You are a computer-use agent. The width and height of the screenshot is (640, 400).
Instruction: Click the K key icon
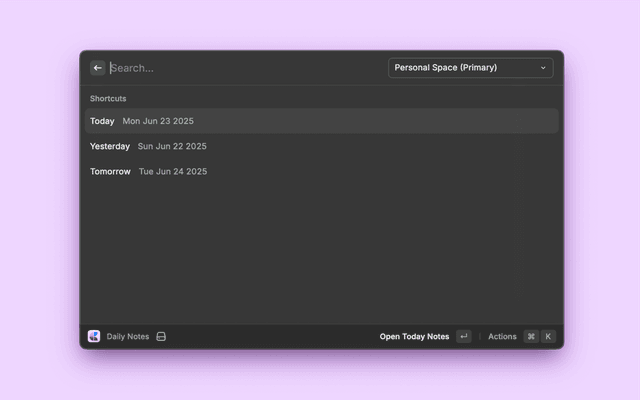click(x=547, y=337)
